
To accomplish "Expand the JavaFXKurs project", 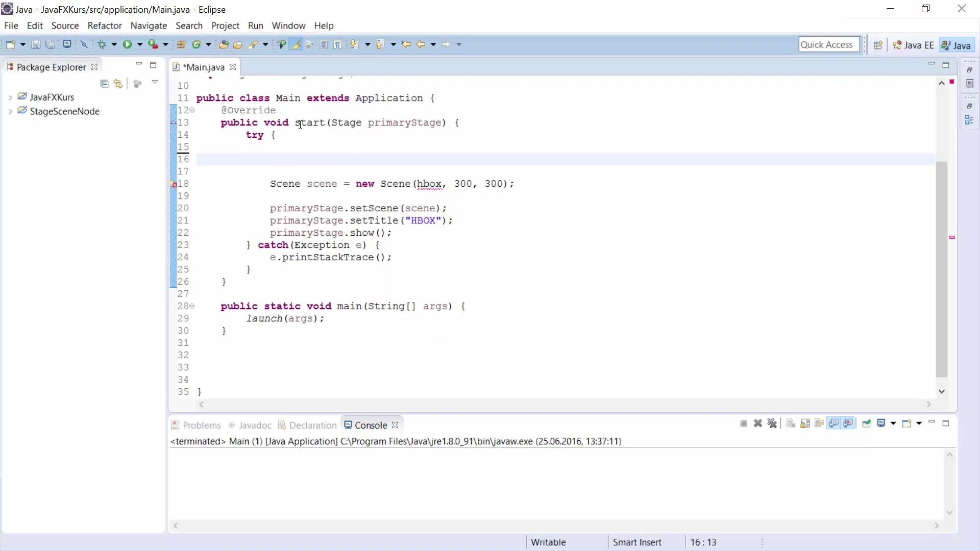I will click(10, 97).
